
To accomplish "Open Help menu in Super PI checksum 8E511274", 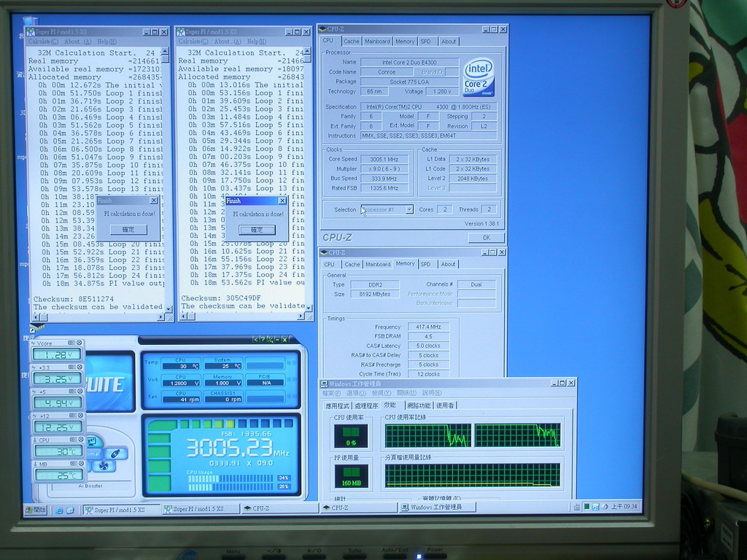I will click(x=107, y=42).
